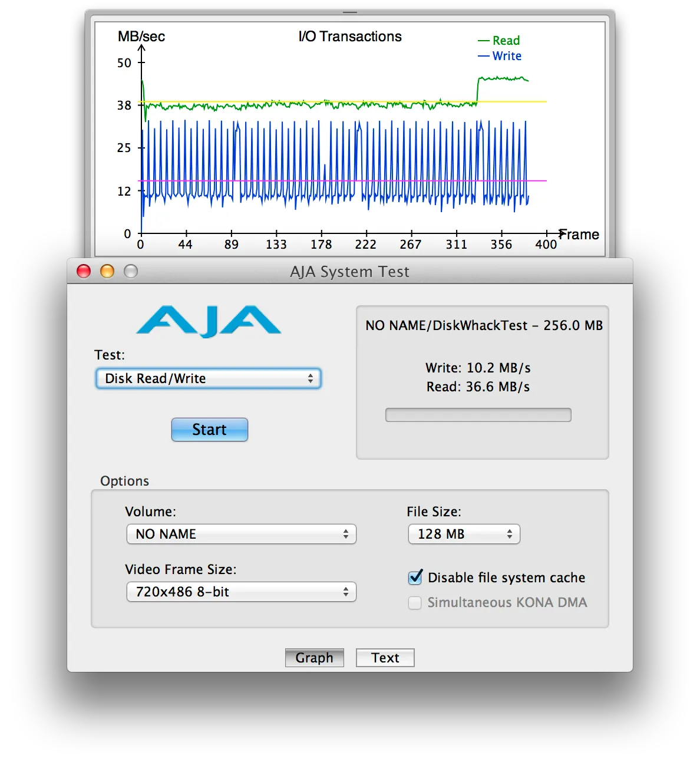700x765 pixels.
Task: Open the Test type dropdown
Action: (208, 378)
